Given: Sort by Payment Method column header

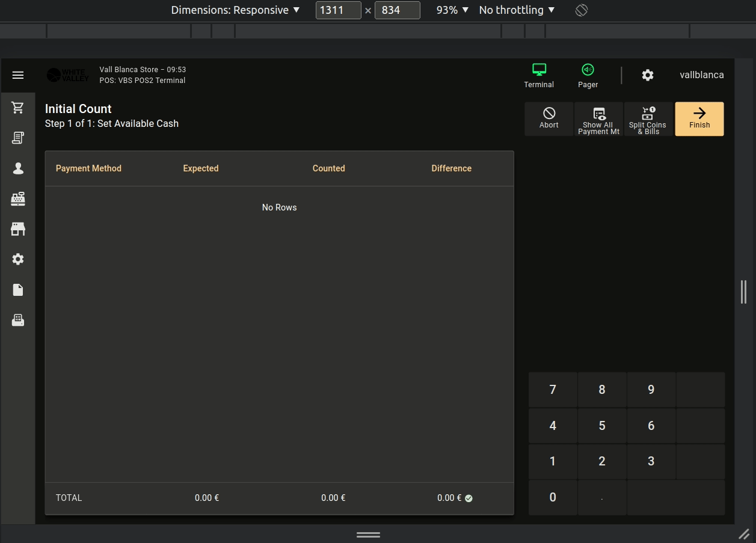Looking at the screenshot, I should [88, 168].
